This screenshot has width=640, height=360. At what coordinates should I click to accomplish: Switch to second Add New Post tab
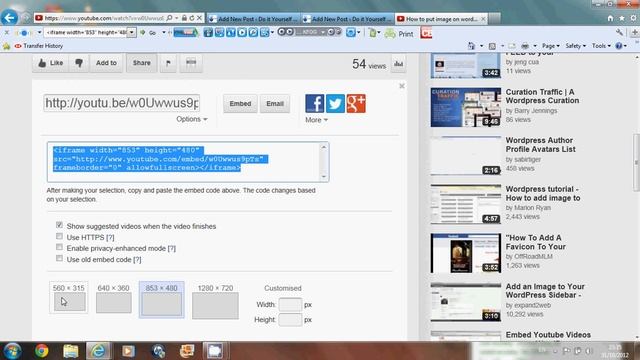coord(347,19)
